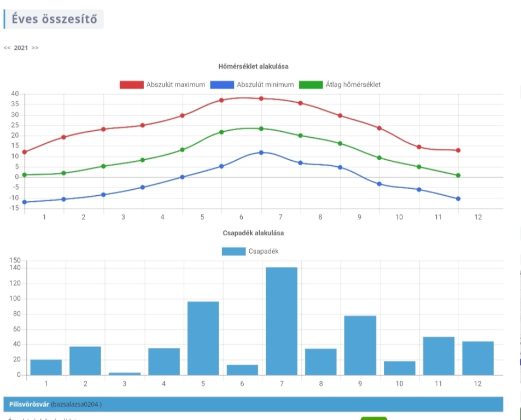Click the tallest precipitation bar for month 7

(x=282, y=321)
